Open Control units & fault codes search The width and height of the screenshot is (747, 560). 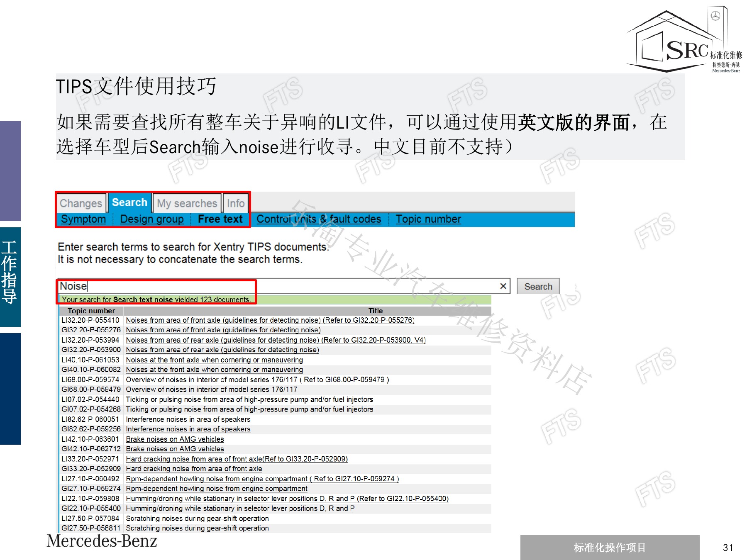(x=319, y=219)
